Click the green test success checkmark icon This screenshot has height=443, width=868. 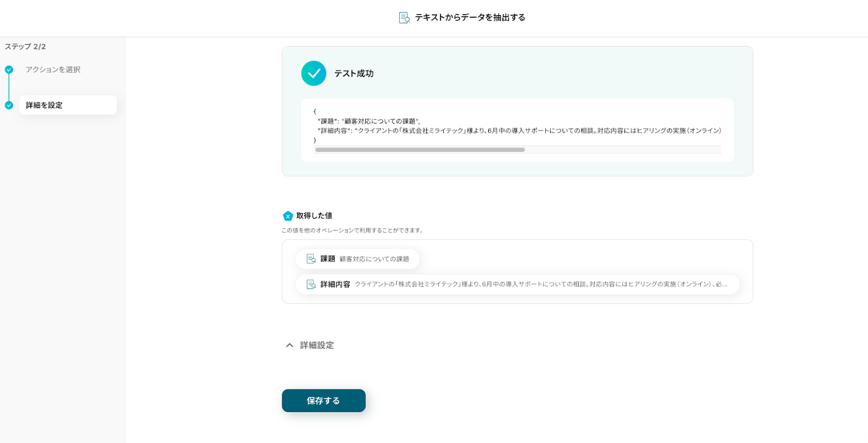pyautogui.click(x=314, y=73)
